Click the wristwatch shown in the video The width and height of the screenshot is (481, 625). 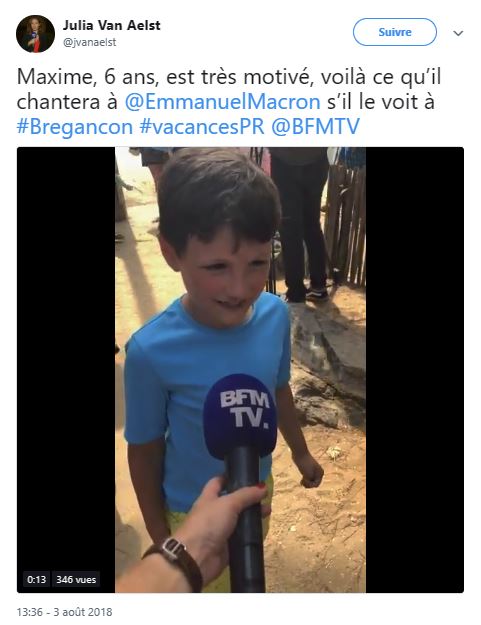click(174, 558)
